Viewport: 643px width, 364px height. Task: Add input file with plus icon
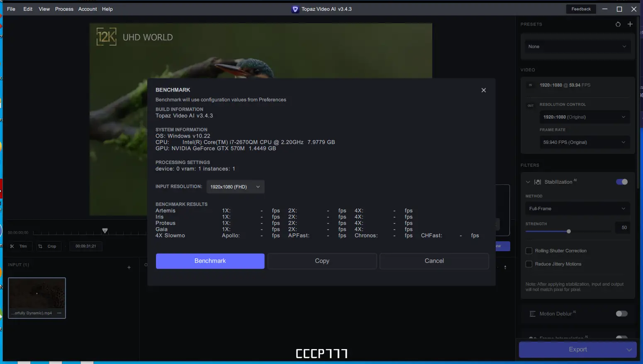129,267
